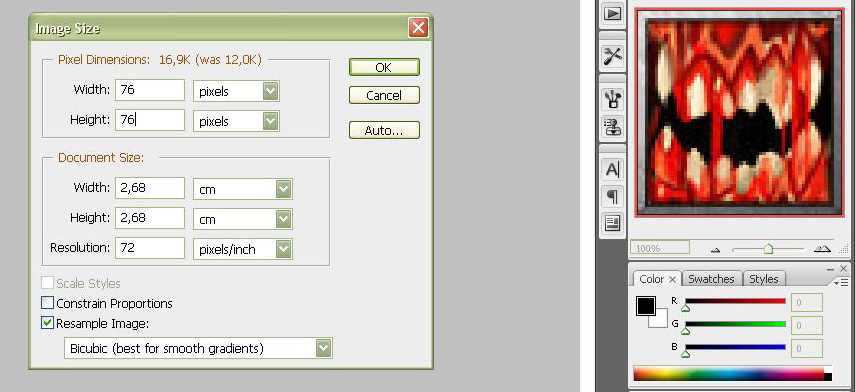Click the B value input field
The image size is (855, 392).
coord(806,348)
